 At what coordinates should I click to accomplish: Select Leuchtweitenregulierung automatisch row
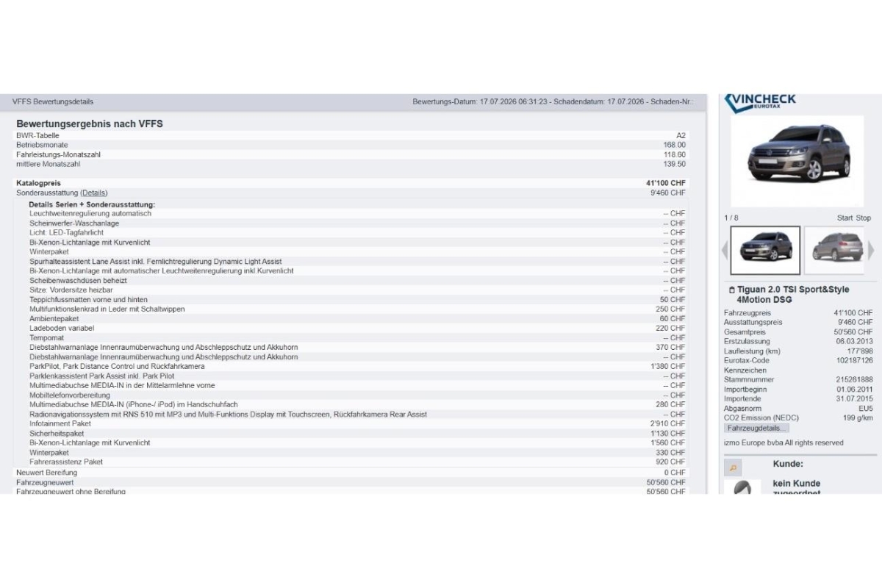click(357, 213)
